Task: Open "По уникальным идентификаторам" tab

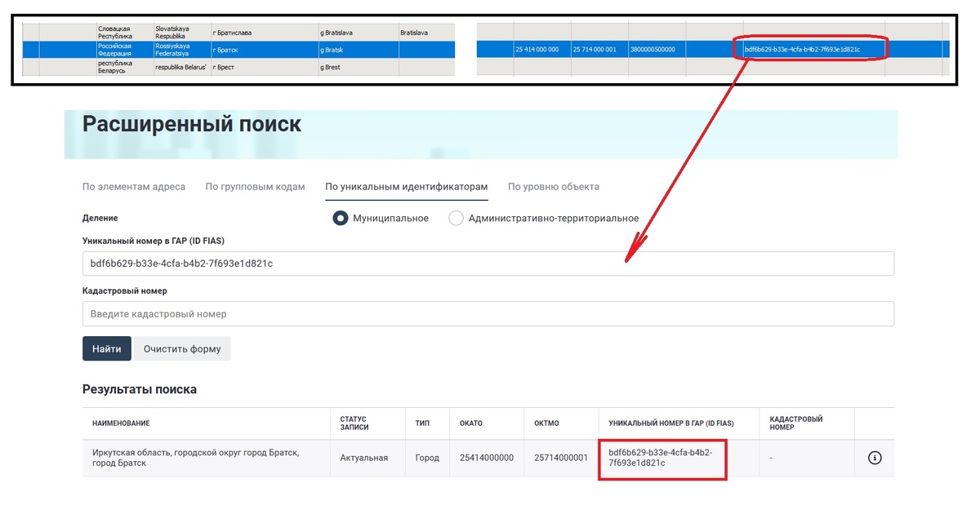Action: (406, 186)
